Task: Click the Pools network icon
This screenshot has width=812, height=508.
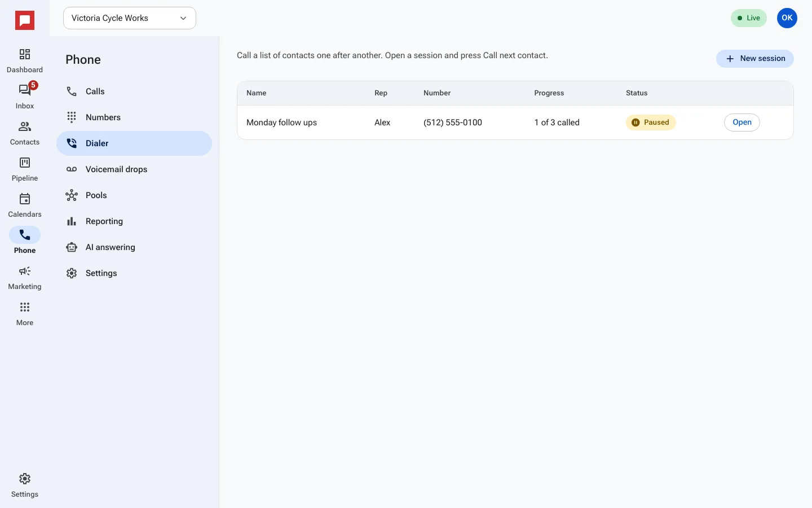Action: point(72,195)
